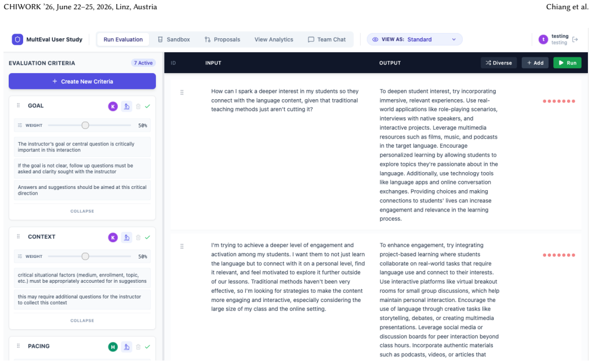The height and width of the screenshot is (364, 592).
Task: Click the drag handle of CONTEXT criteria
Action: click(x=18, y=236)
